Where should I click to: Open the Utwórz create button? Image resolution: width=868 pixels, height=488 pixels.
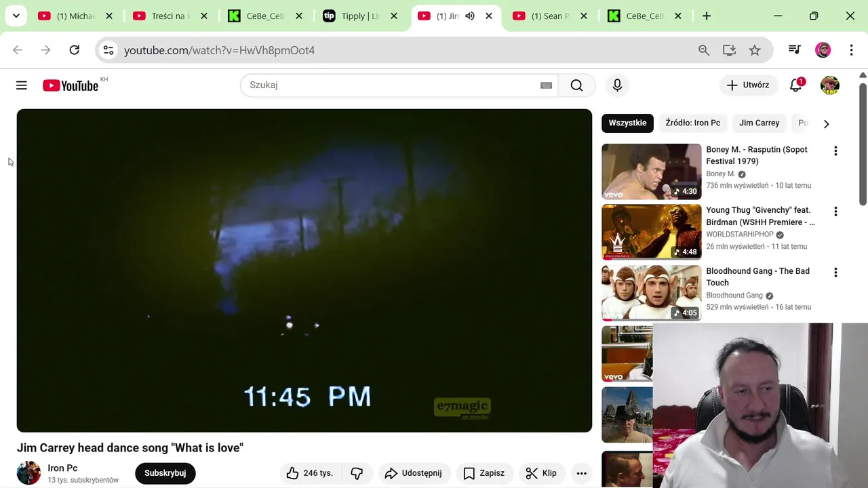point(748,85)
